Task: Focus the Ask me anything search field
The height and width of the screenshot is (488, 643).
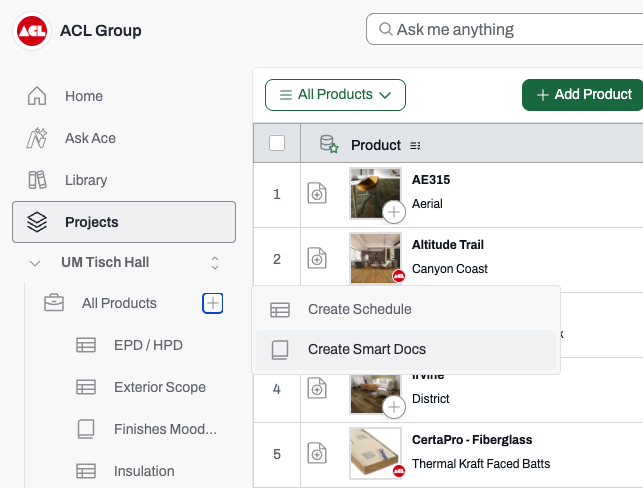Action: click(x=504, y=30)
